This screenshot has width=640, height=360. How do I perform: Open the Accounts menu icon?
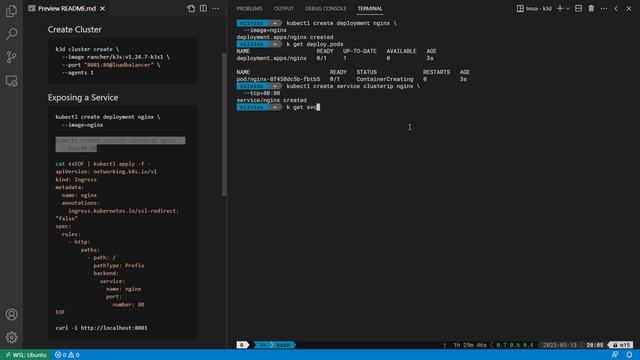click(11, 314)
